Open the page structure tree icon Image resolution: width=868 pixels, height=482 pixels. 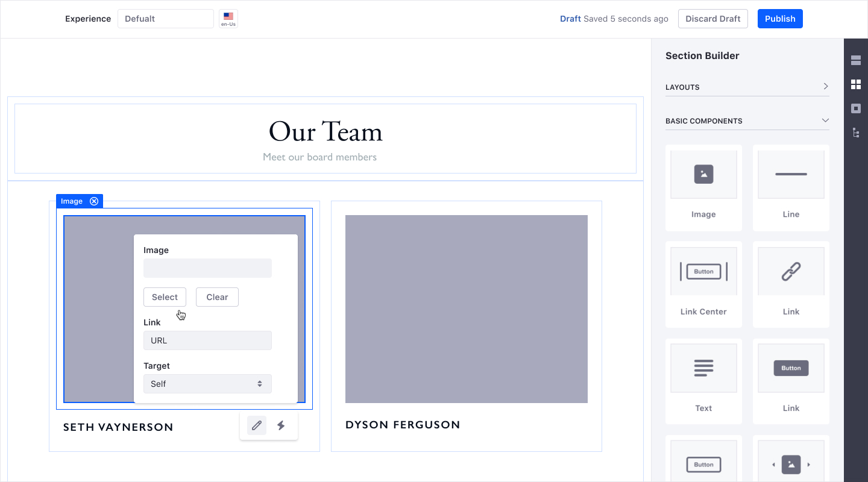coord(856,133)
